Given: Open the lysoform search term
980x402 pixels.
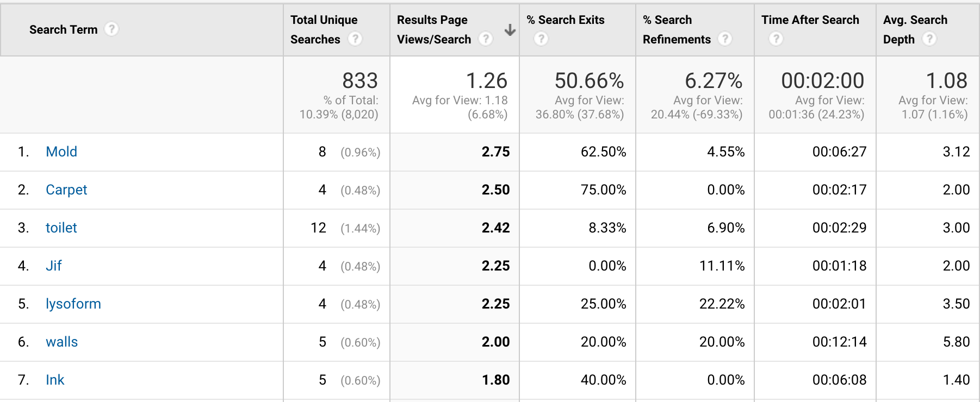Looking at the screenshot, I should (73, 304).
